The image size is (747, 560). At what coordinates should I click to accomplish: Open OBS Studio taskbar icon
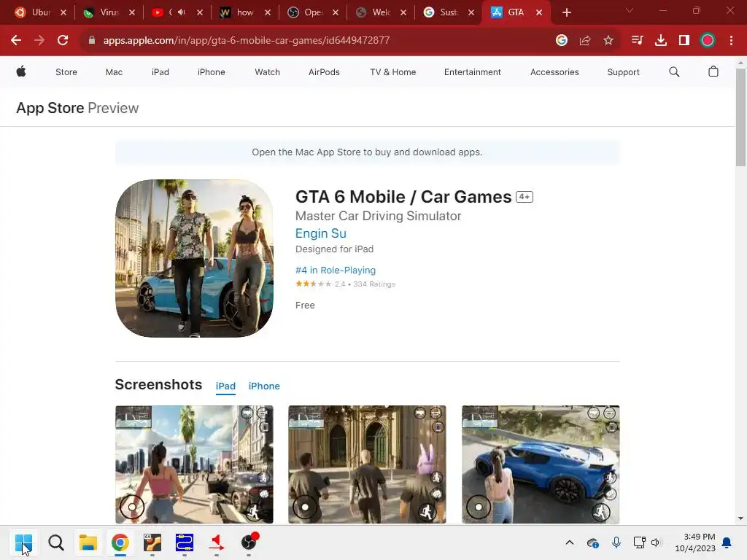pos(249,542)
